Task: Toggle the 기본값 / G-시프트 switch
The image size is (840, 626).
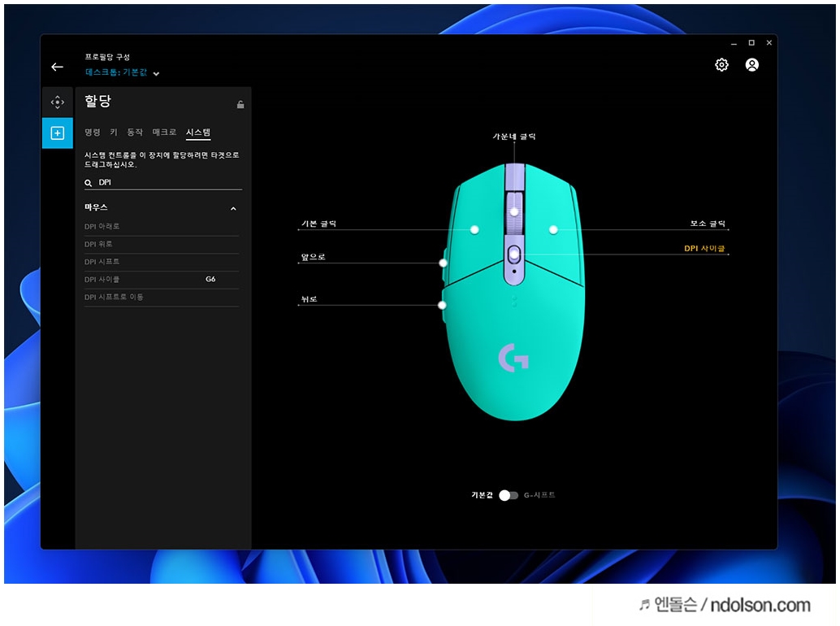Action: pos(509,495)
